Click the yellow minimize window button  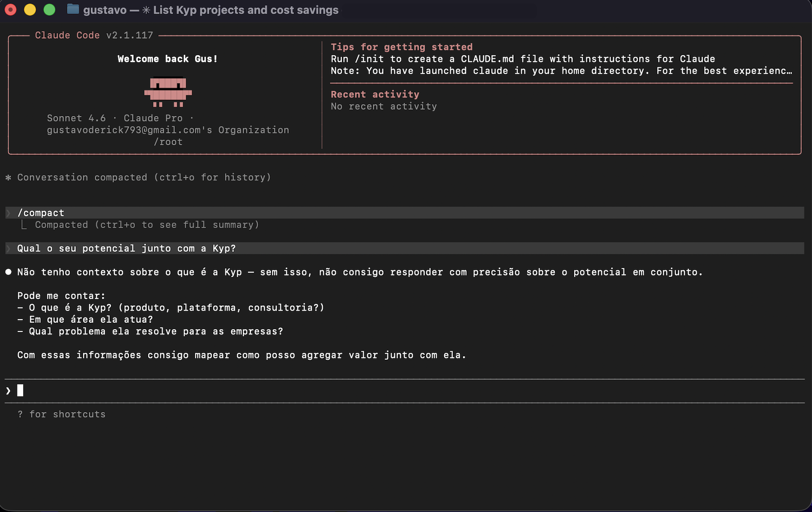tap(30, 10)
